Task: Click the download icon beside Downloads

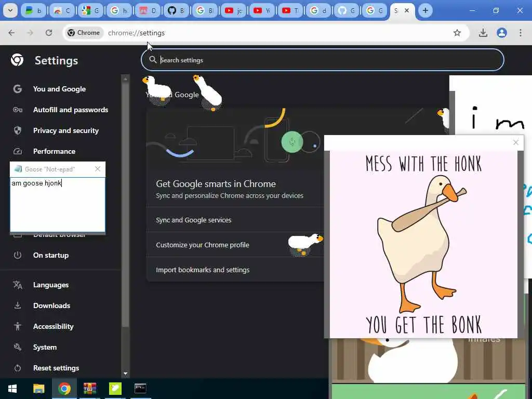Action: pyautogui.click(x=17, y=305)
